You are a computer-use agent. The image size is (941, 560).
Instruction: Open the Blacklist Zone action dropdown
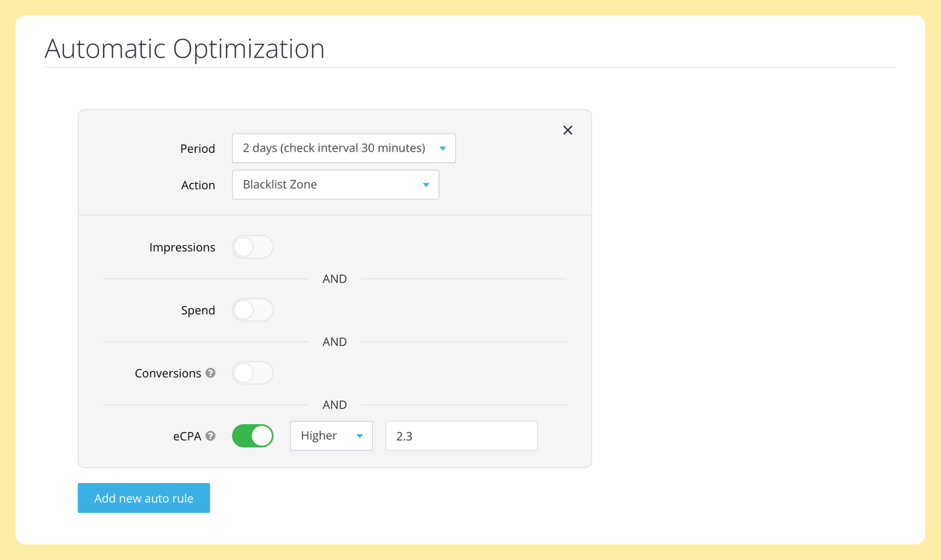point(335,185)
